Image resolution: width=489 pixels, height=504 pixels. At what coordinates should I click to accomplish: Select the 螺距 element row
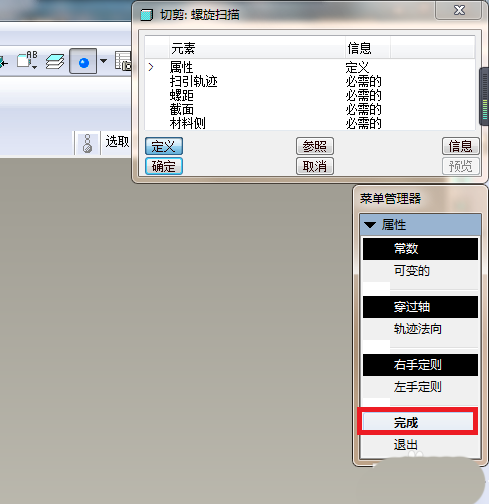coord(310,95)
